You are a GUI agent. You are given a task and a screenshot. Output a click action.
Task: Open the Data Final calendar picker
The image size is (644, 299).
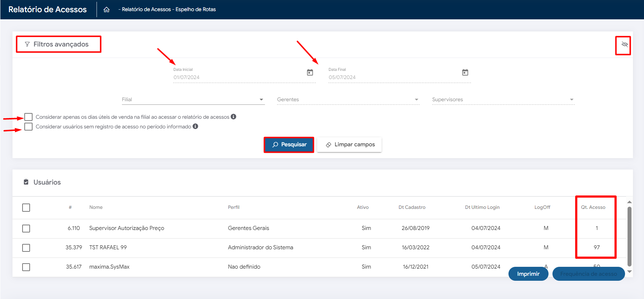[465, 73]
